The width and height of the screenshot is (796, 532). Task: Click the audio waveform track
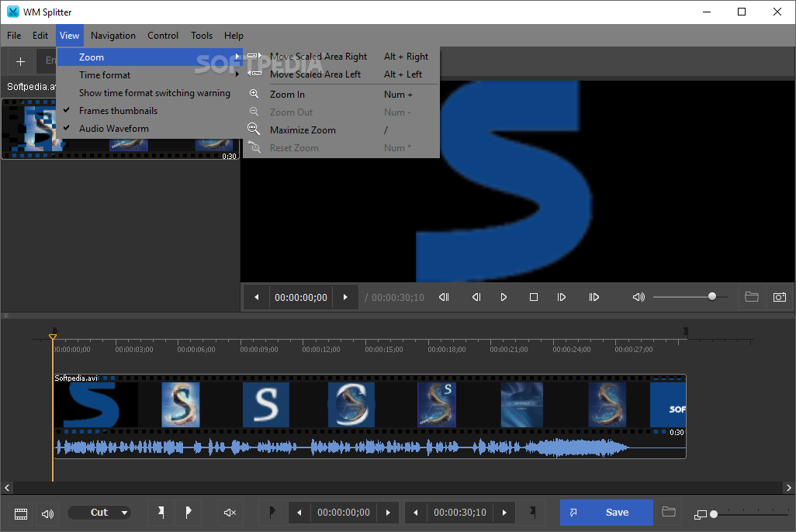[x=370, y=447]
